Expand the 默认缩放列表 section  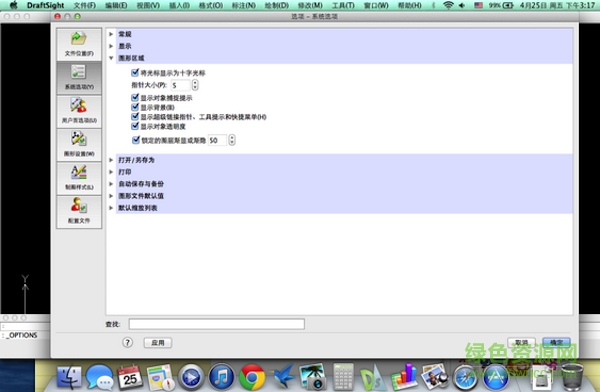(111, 208)
